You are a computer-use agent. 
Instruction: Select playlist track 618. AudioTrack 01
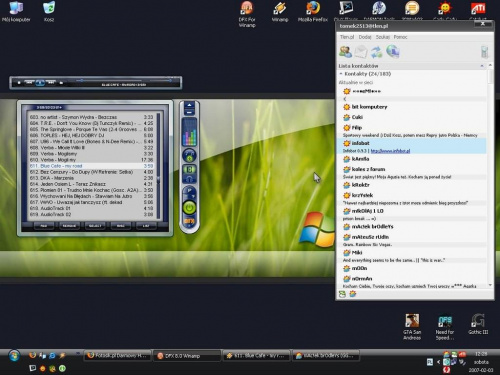tap(91, 208)
